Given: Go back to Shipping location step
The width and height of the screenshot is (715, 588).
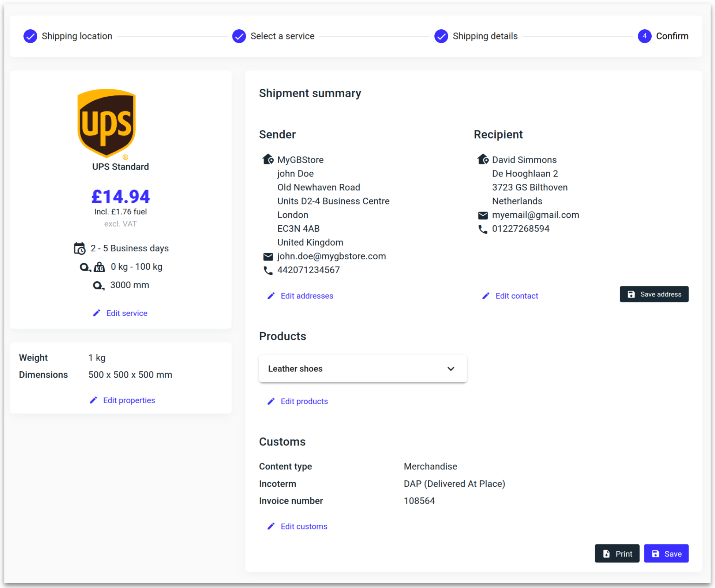Looking at the screenshot, I should (x=68, y=36).
